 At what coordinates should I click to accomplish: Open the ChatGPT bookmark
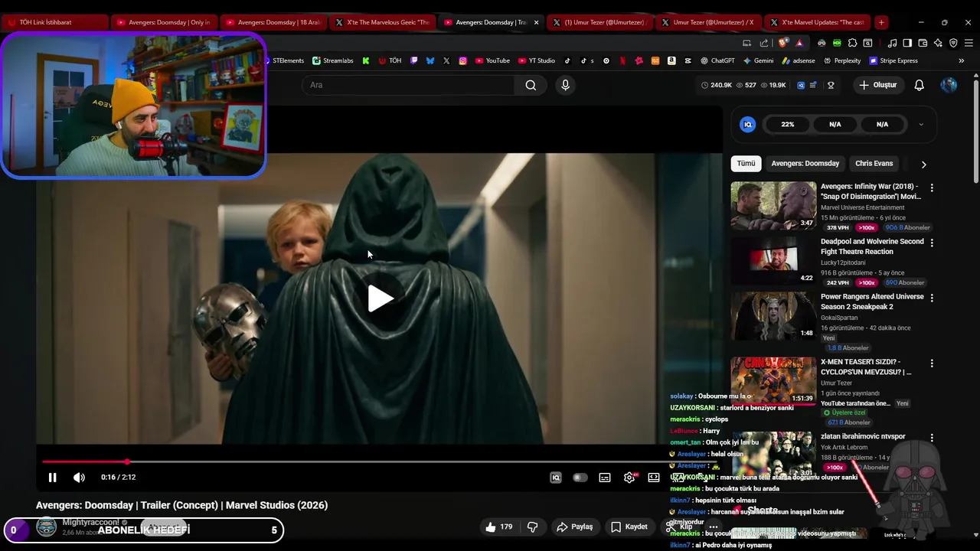click(717, 60)
